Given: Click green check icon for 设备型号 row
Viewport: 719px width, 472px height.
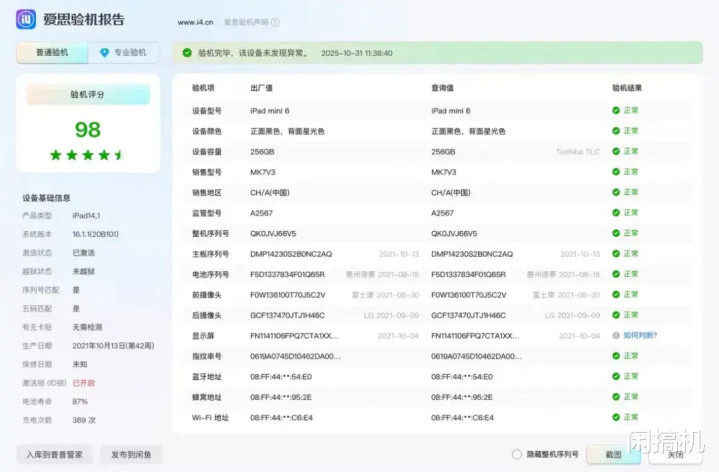Looking at the screenshot, I should 616,110.
